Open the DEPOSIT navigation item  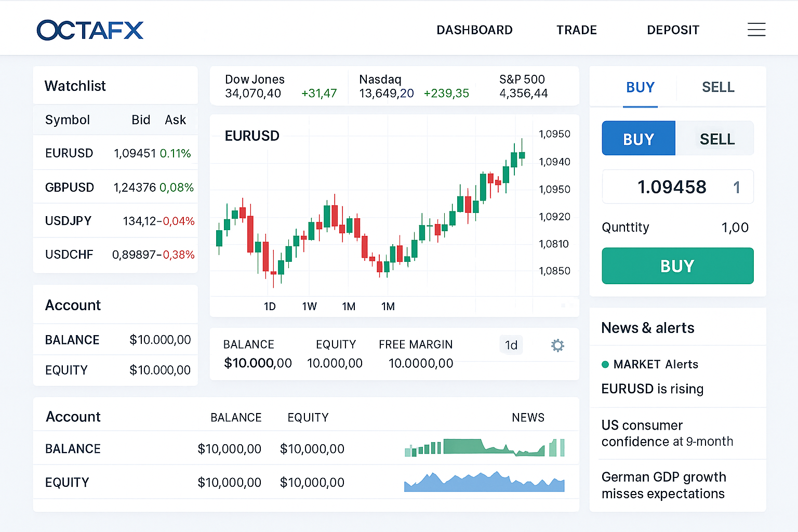[x=673, y=30]
